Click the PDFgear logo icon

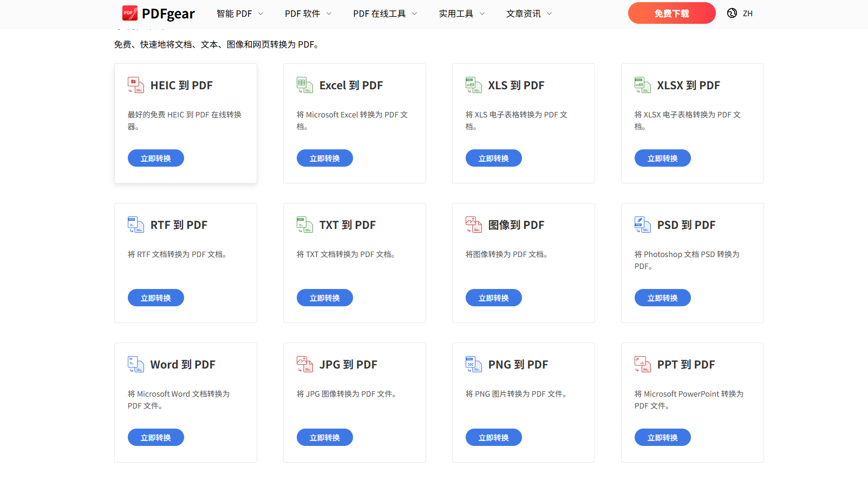point(130,13)
